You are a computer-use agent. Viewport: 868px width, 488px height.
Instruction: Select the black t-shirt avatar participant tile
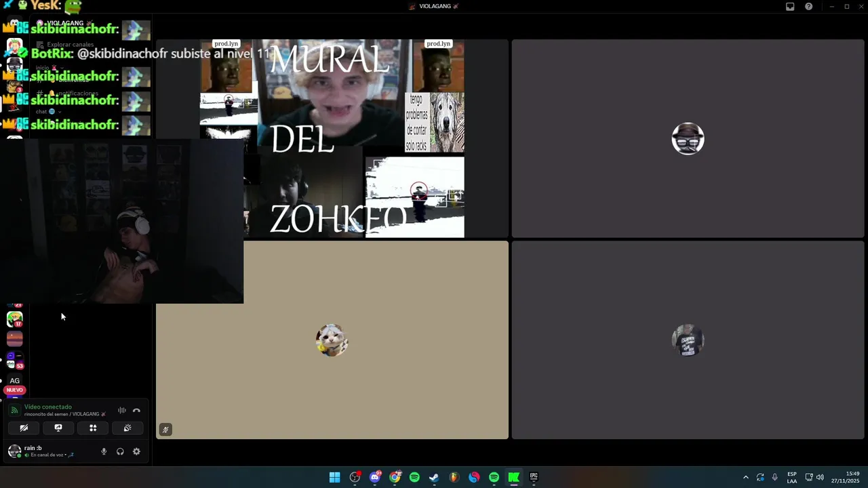688,340
